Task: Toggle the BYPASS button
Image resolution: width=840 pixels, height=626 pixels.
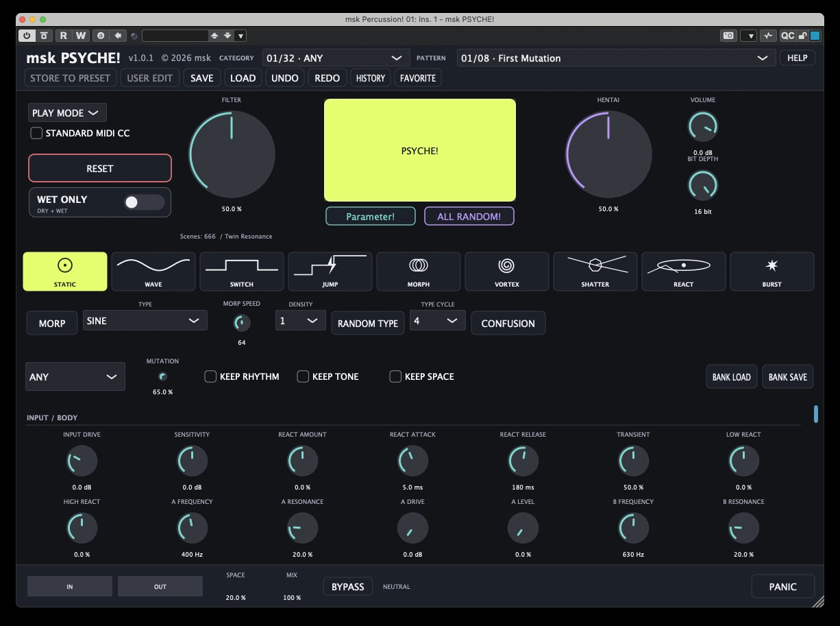Action: (348, 587)
